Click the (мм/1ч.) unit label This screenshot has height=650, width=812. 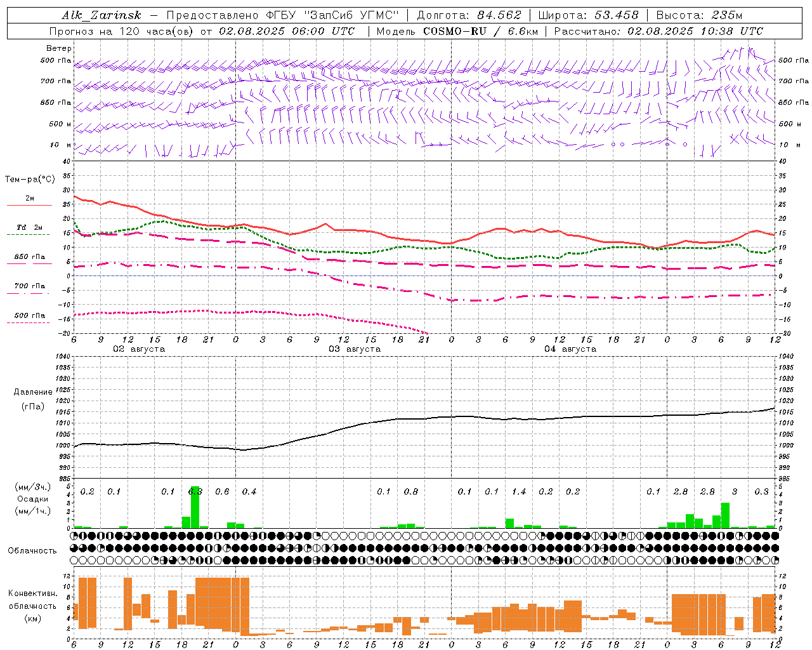[33, 511]
